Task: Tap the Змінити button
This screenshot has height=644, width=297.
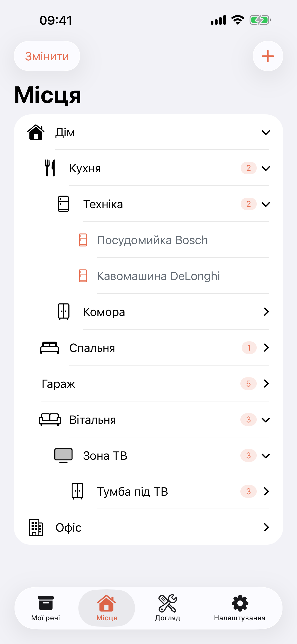Action: [47, 56]
